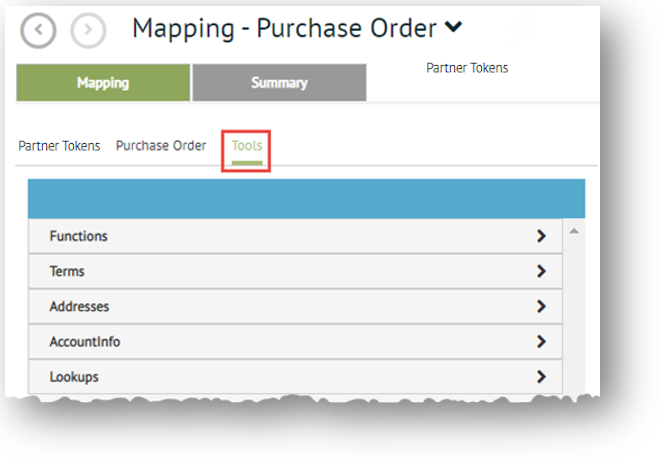Click the chevron arrow on Addresses row
Image resolution: width=671 pixels, height=473 pixels.
(541, 307)
